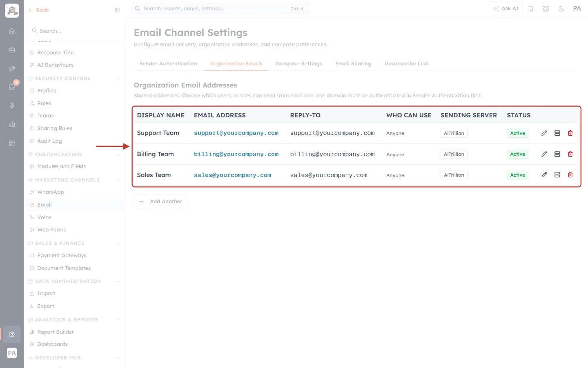Click the Add Another button
588x368 pixels.
coord(160,202)
